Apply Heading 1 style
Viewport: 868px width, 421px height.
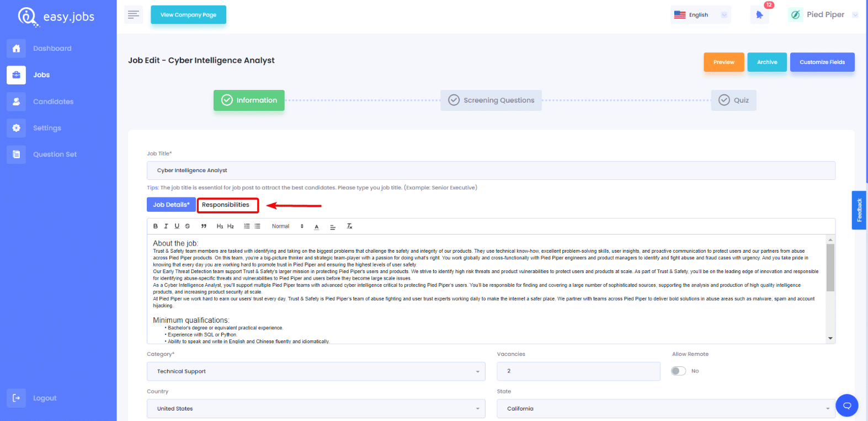(x=220, y=226)
